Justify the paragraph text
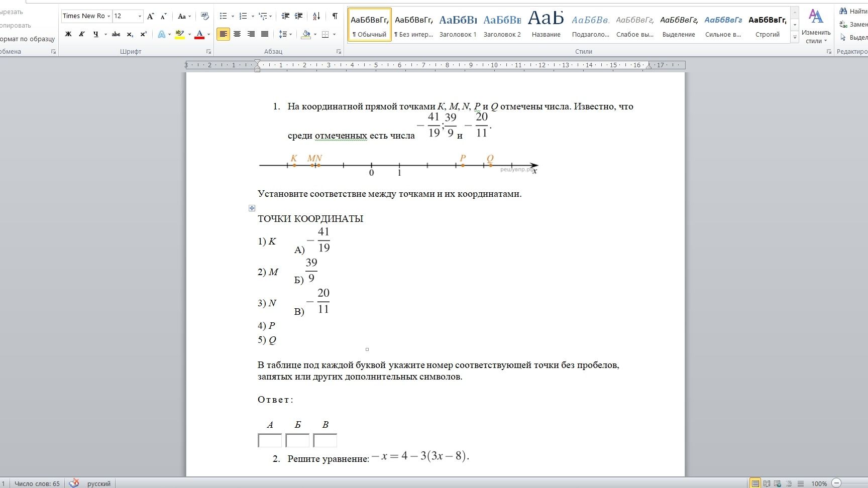This screenshot has width=868, height=488. point(265,34)
